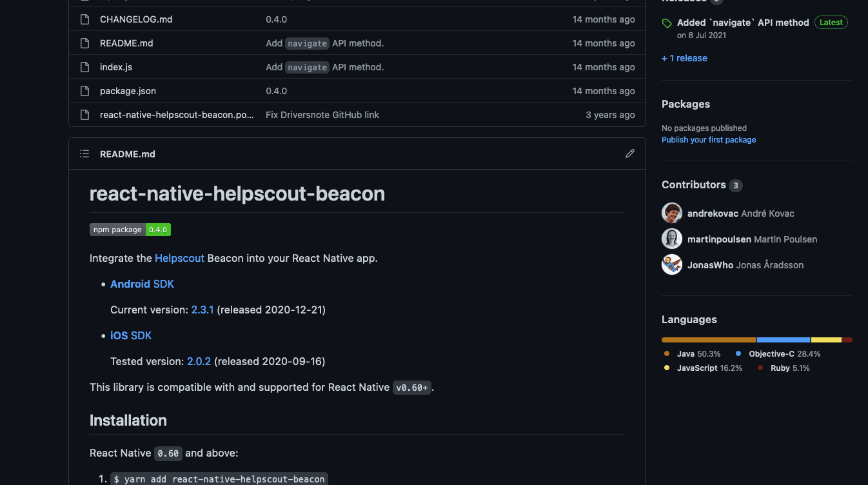Screen dimensions: 868x485
Task: Open Android version 2.3.1 link
Action: tap(202, 310)
